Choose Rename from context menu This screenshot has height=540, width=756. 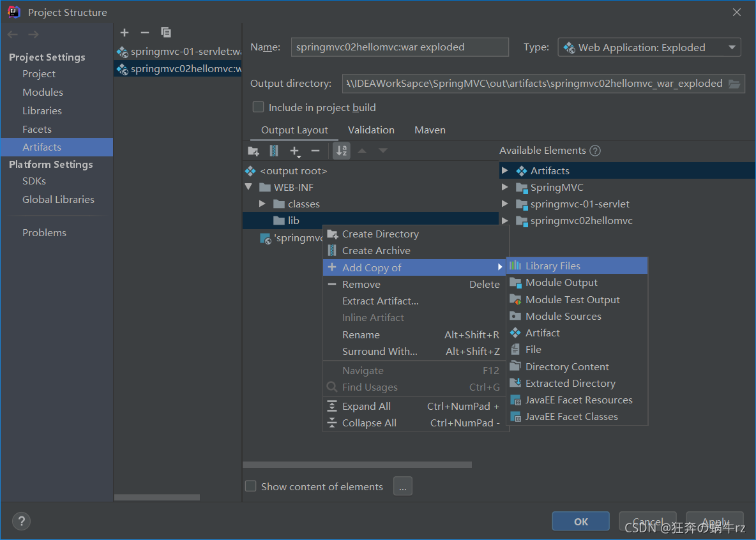coord(416,334)
